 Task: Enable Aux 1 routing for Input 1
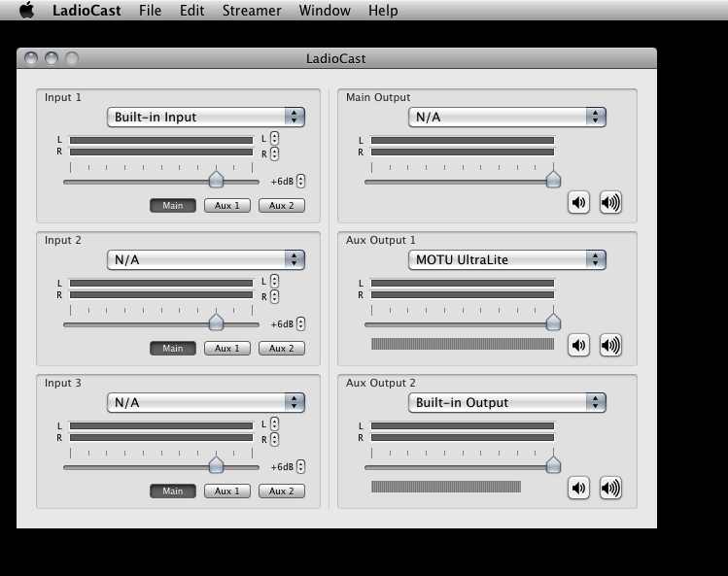[227, 206]
